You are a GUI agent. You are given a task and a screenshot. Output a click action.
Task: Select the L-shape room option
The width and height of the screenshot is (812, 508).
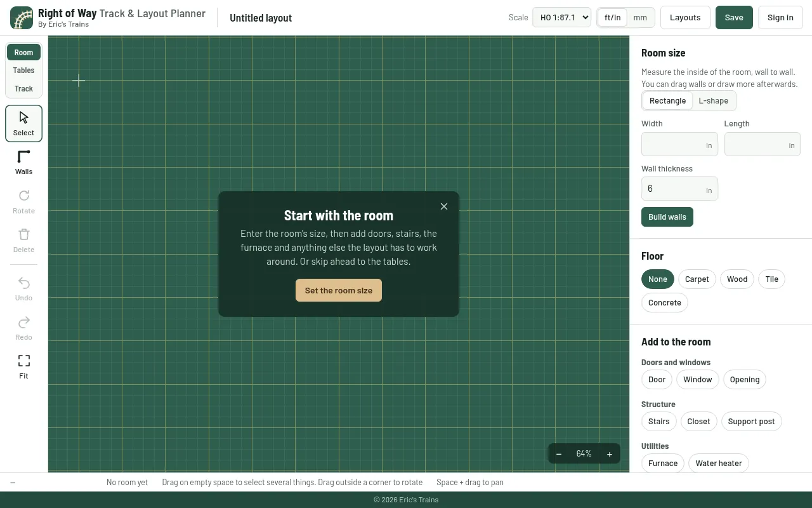click(x=714, y=101)
